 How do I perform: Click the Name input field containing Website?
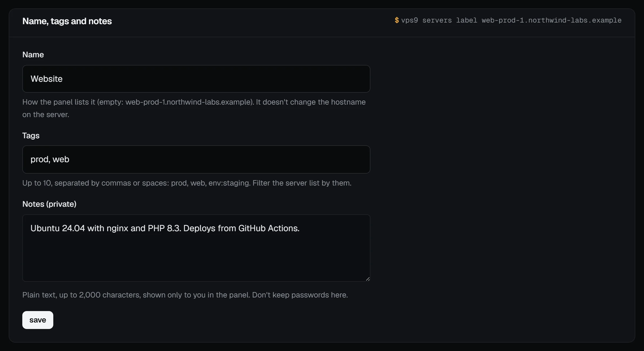click(x=196, y=79)
